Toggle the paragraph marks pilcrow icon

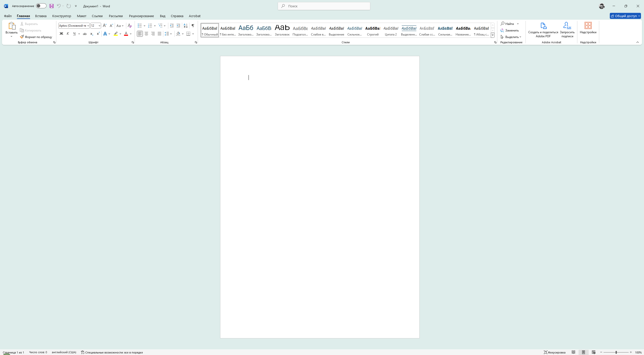pyautogui.click(x=193, y=26)
